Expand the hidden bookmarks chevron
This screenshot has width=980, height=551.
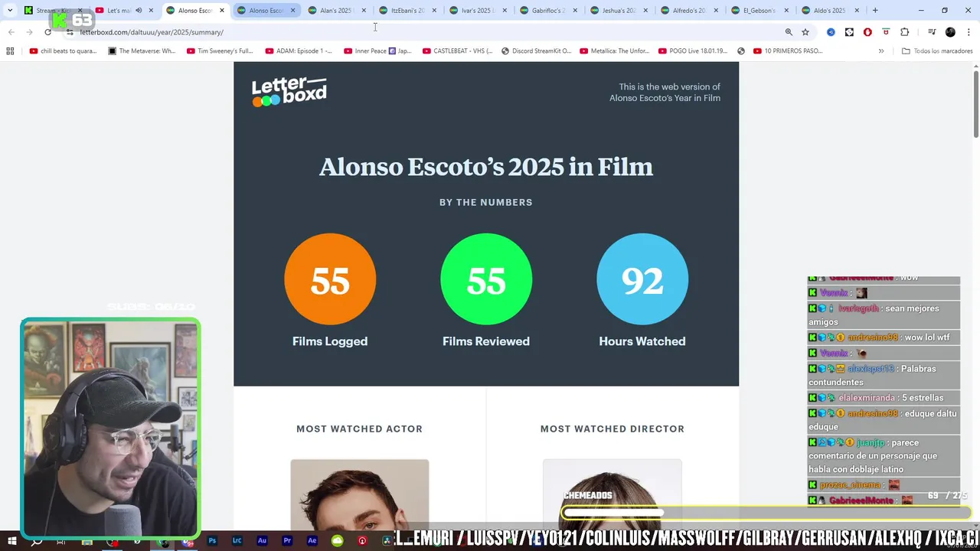point(881,51)
